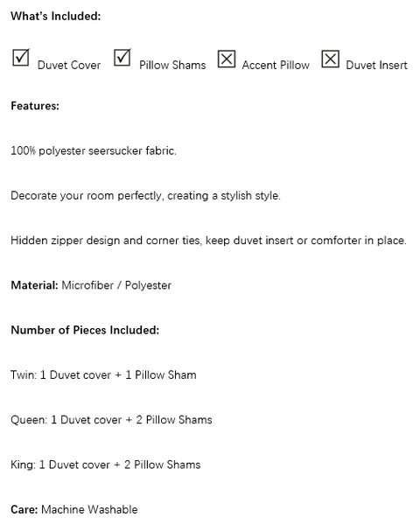This screenshot has height=525, width=420.
Task: Click the 'Microfiber / Polyester' text
Action: click(116, 285)
